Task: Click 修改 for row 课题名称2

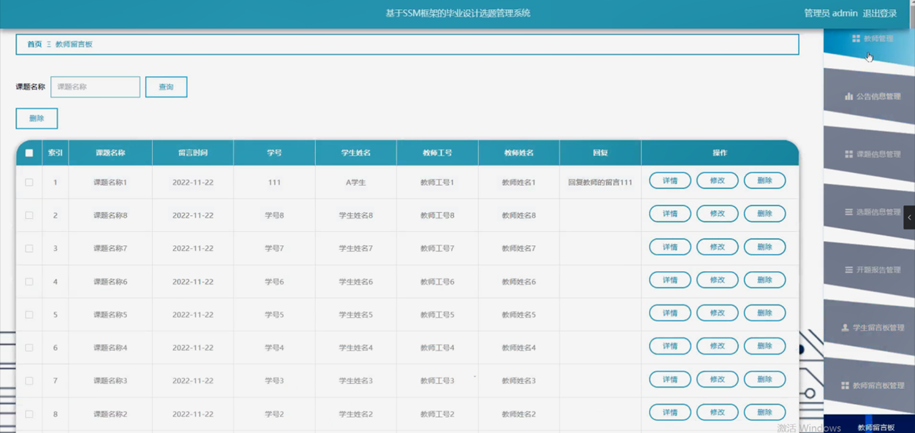Action: tap(717, 413)
